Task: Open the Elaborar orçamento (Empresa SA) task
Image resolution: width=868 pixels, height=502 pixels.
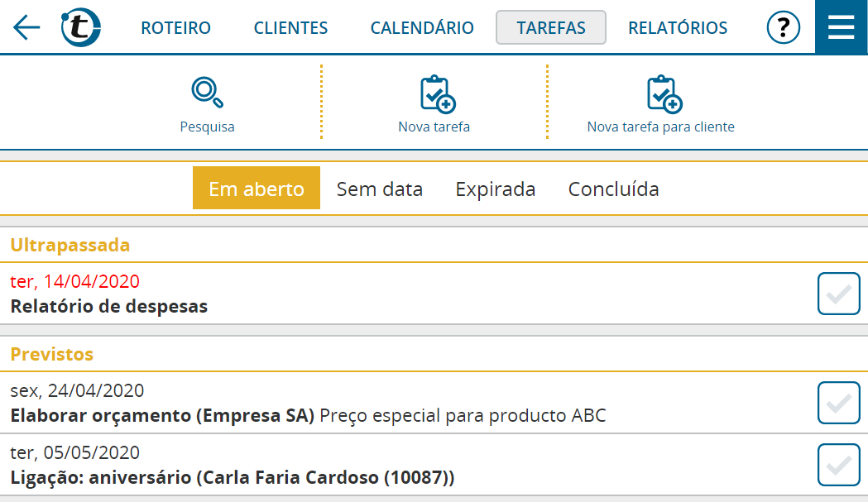Action: point(410,404)
